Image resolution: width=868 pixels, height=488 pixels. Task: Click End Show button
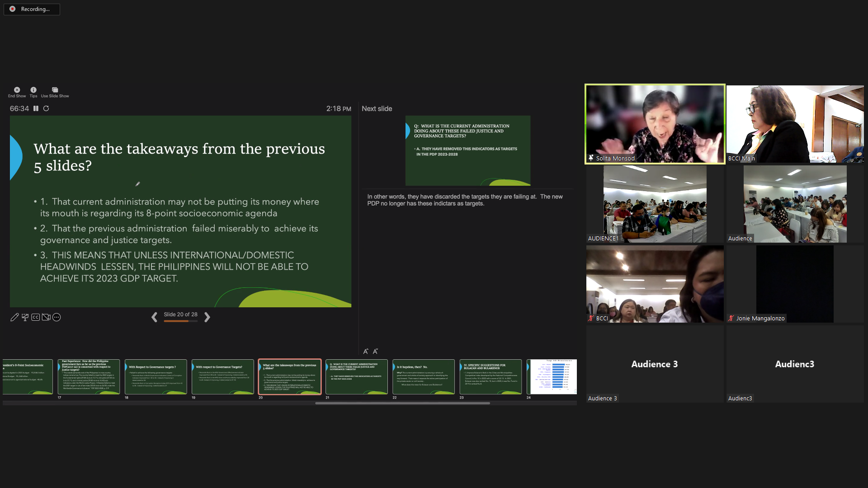[17, 92]
